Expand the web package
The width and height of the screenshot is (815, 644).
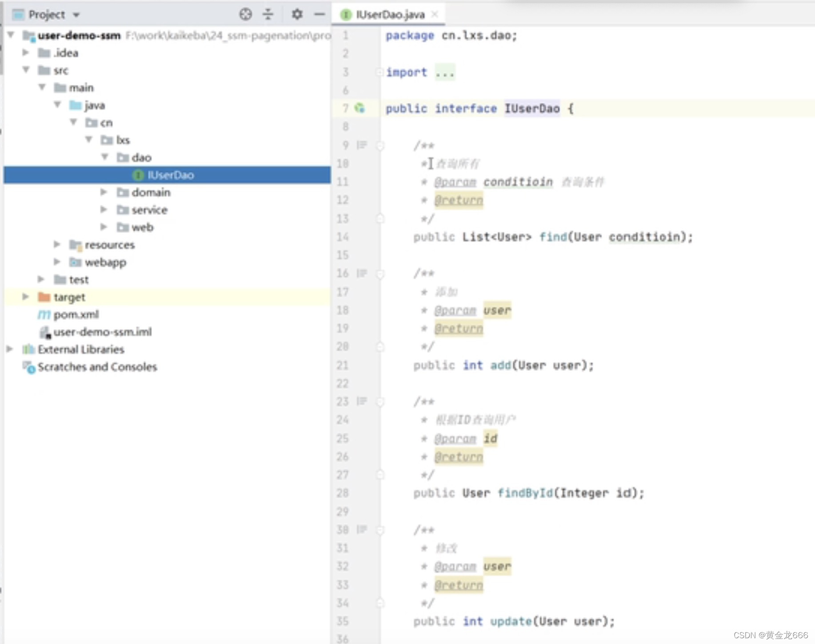[x=104, y=227]
